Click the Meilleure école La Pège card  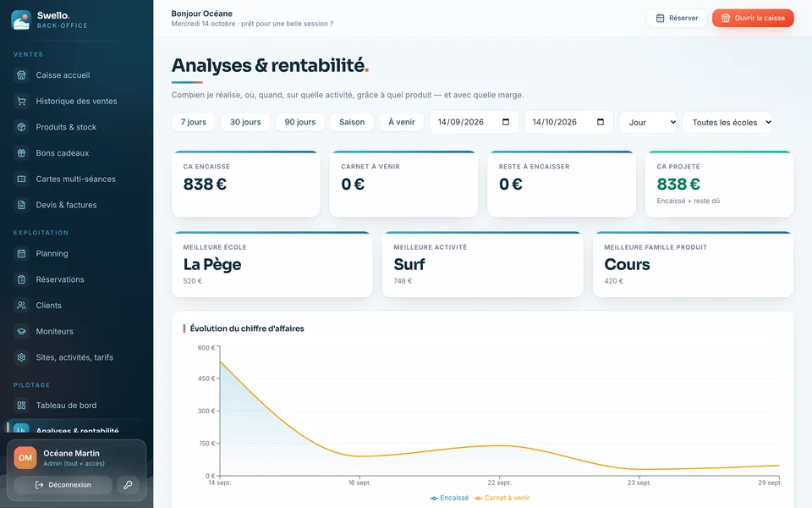pyautogui.click(x=272, y=264)
